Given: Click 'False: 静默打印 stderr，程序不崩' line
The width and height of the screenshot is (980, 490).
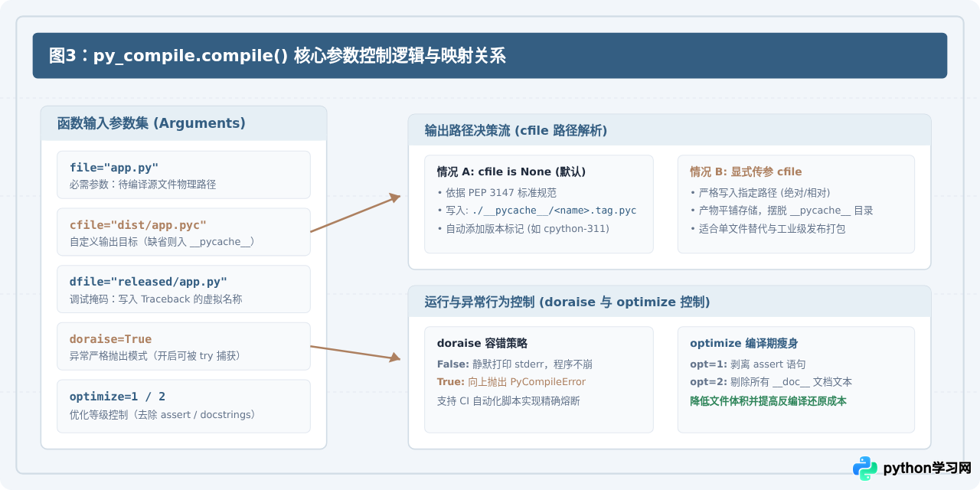Looking at the screenshot, I should point(514,364).
